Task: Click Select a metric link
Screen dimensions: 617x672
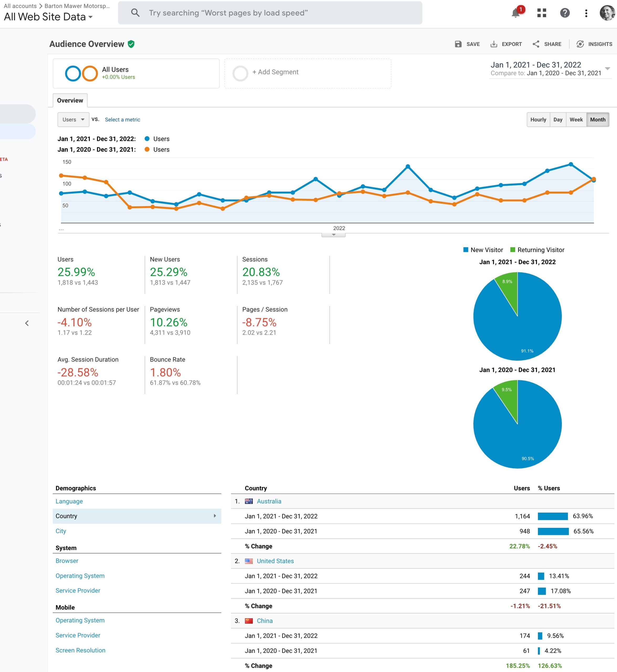Action: click(x=123, y=120)
